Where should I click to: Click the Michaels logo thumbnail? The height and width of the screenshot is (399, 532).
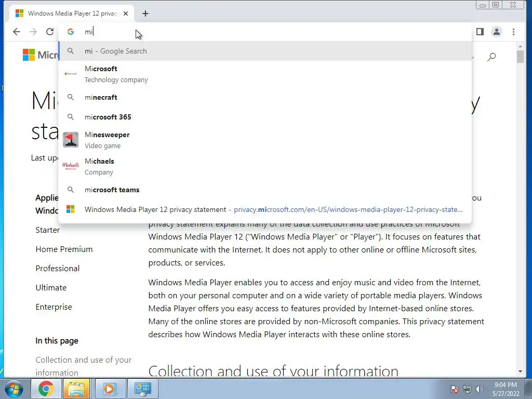tap(71, 166)
